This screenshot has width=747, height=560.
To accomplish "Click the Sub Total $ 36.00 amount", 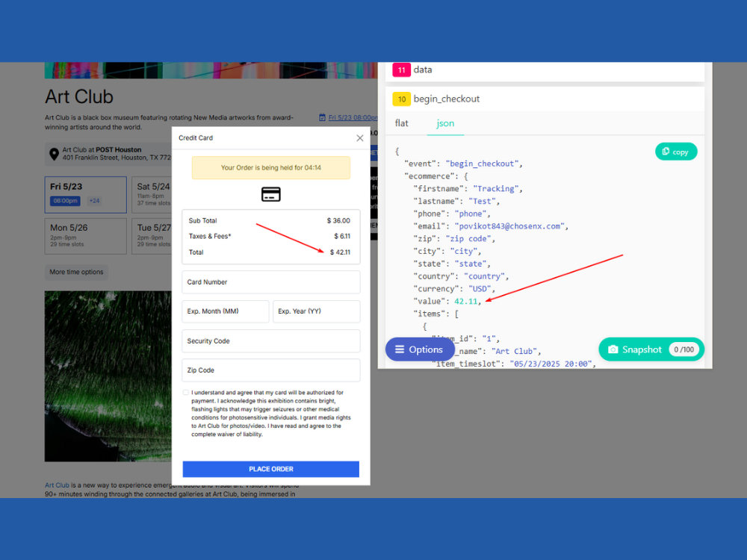I will coord(338,221).
